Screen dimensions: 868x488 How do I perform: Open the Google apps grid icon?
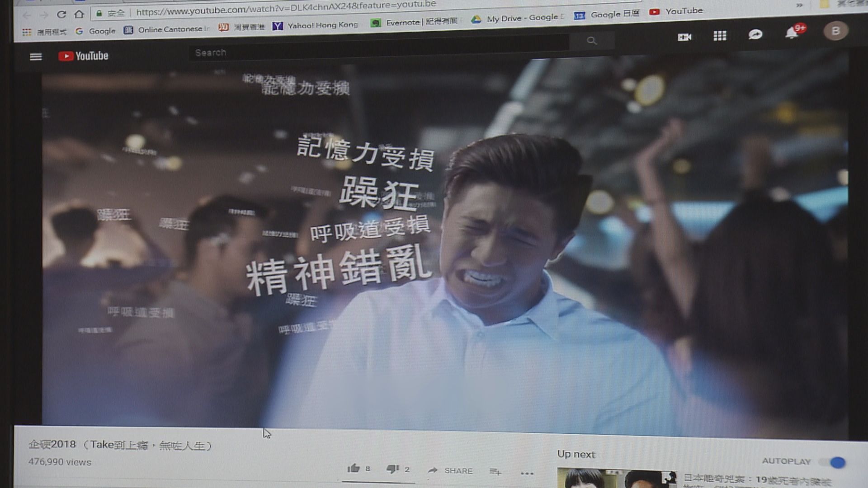point(719,36)
